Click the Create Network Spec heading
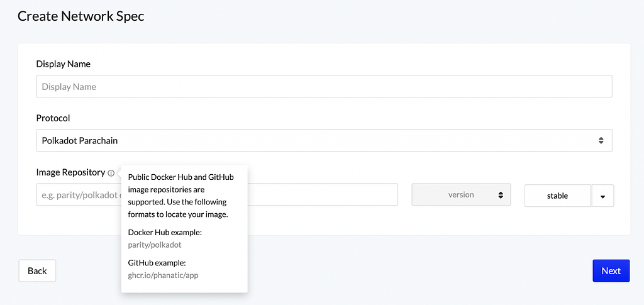644x305 pixels. pos(81,16)
